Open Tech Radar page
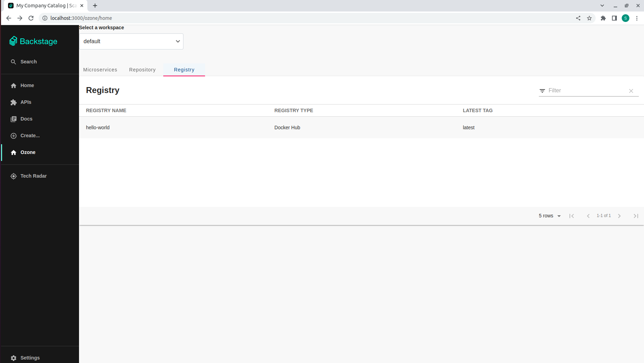 (33, 176)
